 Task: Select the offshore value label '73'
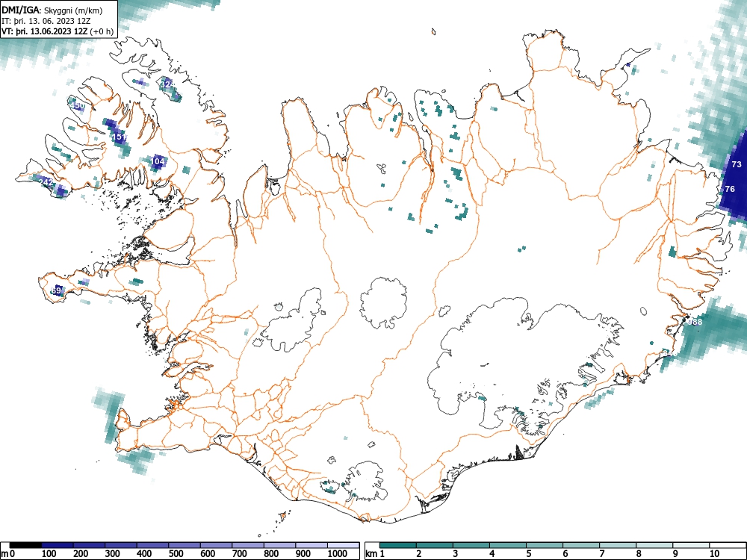(x=737, y=164)
